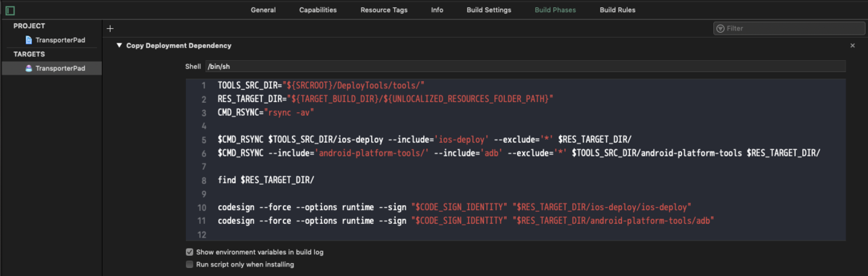The image size is (868, 276).
Task: Open the General tab
Action: click(264, 10)
